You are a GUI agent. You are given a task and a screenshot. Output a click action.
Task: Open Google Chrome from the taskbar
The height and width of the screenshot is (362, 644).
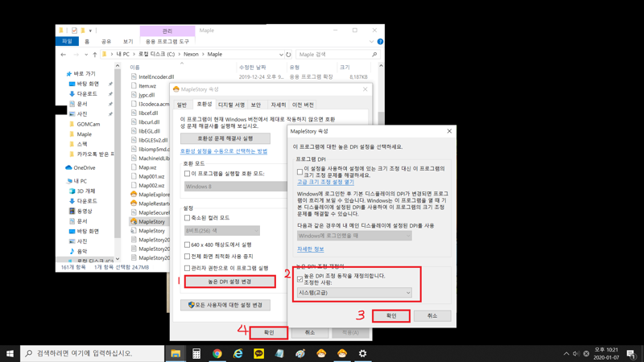tap(217, 353)
